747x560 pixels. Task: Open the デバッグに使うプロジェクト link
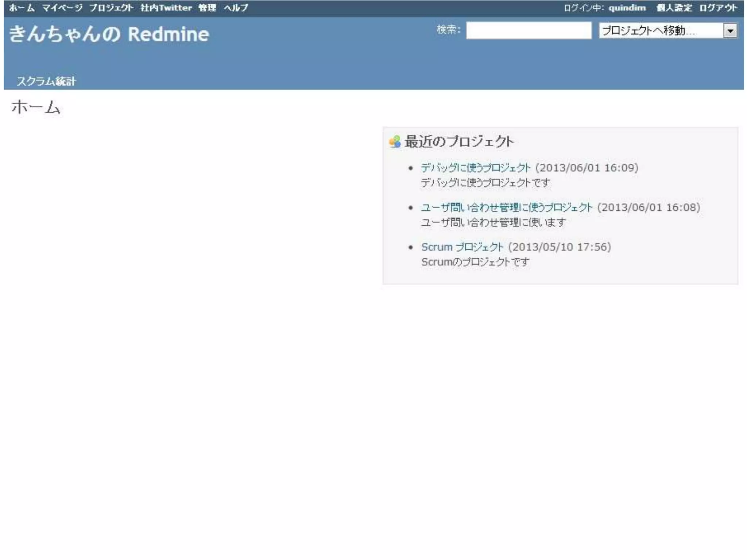click(475, 168)
